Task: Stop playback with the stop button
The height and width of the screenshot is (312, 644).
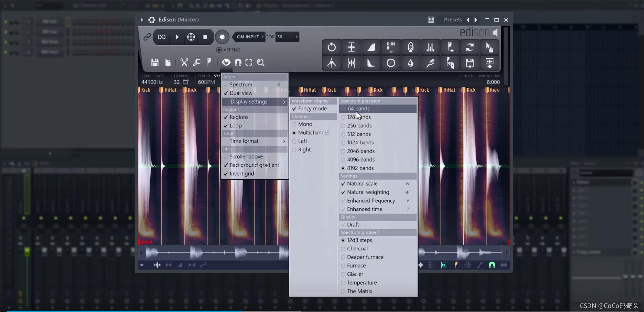Action: click(205, 37)
